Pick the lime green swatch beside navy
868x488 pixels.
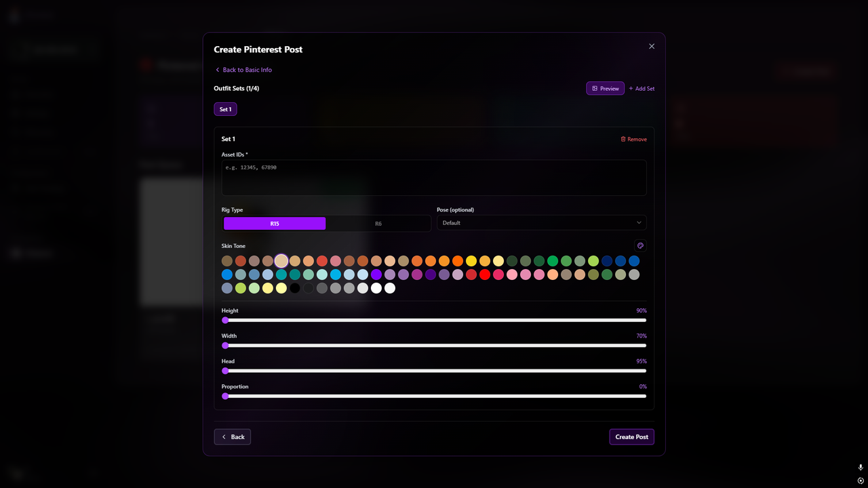pyautogui.click(x=593, y=261)
